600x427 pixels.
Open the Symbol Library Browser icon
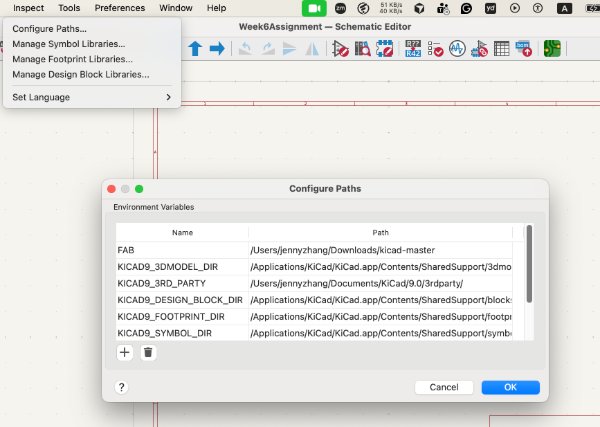coord(362,49)
